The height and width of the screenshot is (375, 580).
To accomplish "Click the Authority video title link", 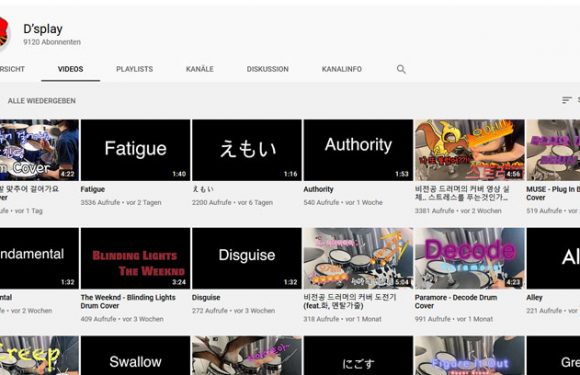I will (318, 189).
